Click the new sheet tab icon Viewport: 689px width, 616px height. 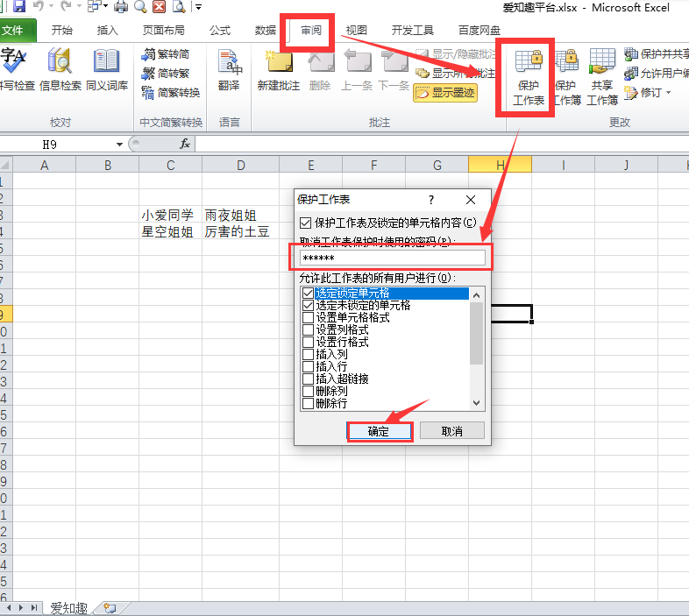(x=110, y=608)
